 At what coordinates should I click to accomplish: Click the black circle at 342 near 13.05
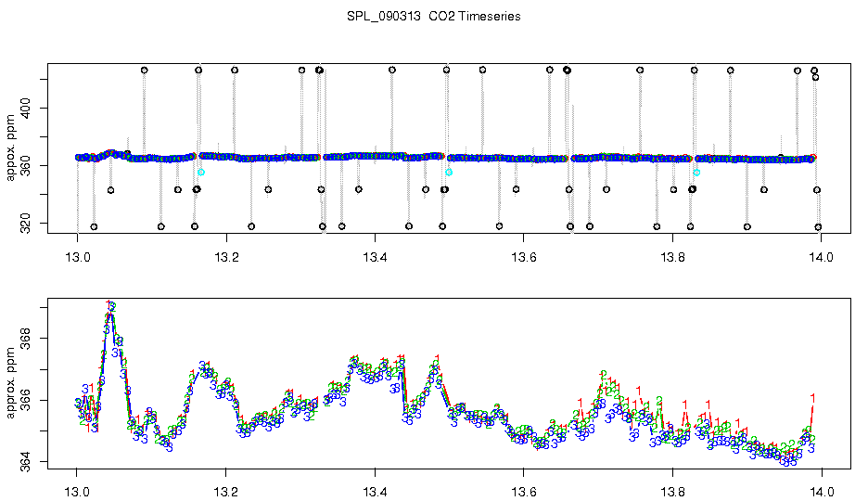110,190
